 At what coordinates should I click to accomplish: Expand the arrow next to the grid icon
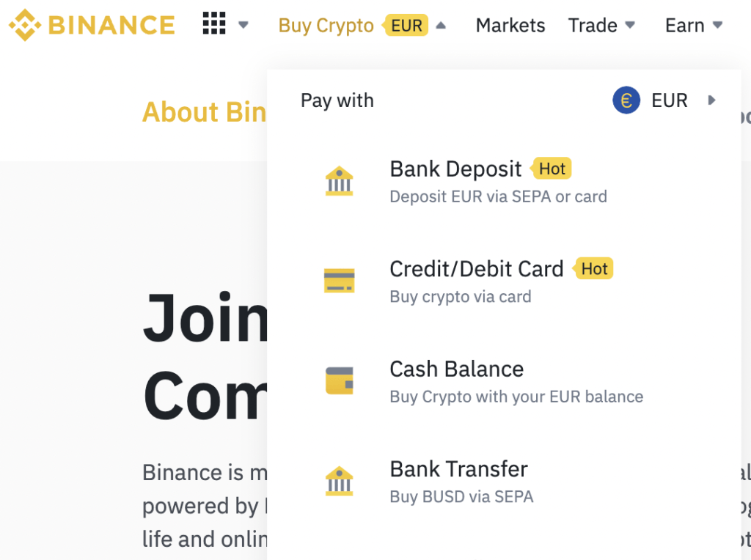pos(243,25)
